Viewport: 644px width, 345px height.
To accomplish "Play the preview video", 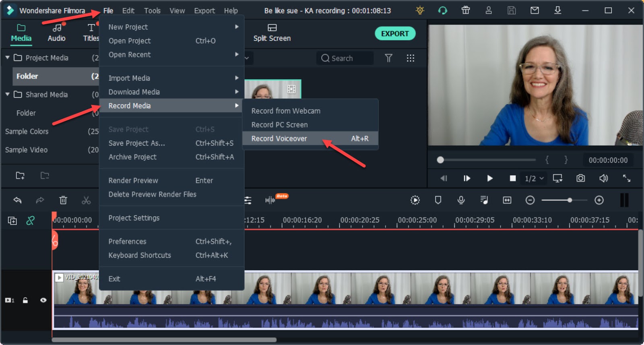I will pos(490,178).
